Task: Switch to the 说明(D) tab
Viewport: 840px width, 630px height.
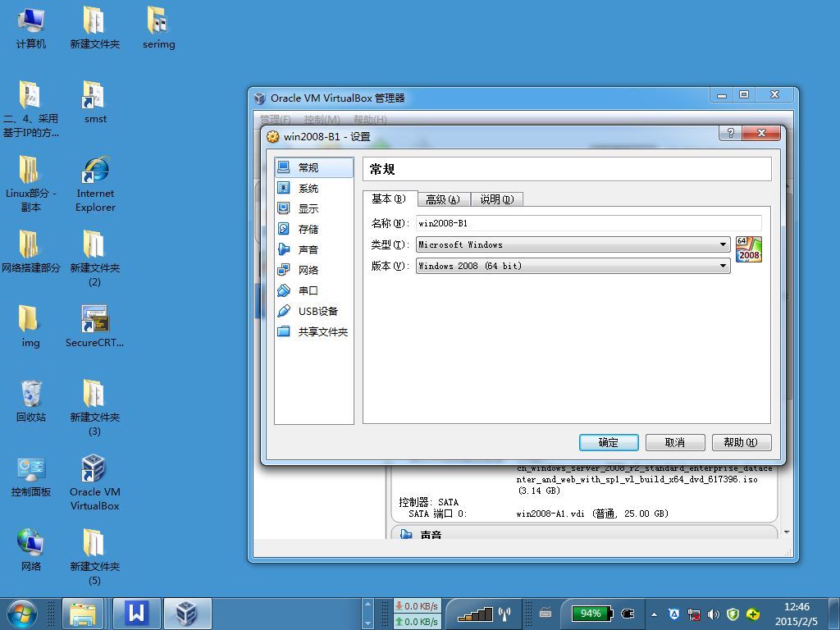Action: click(x=496, y=200)
